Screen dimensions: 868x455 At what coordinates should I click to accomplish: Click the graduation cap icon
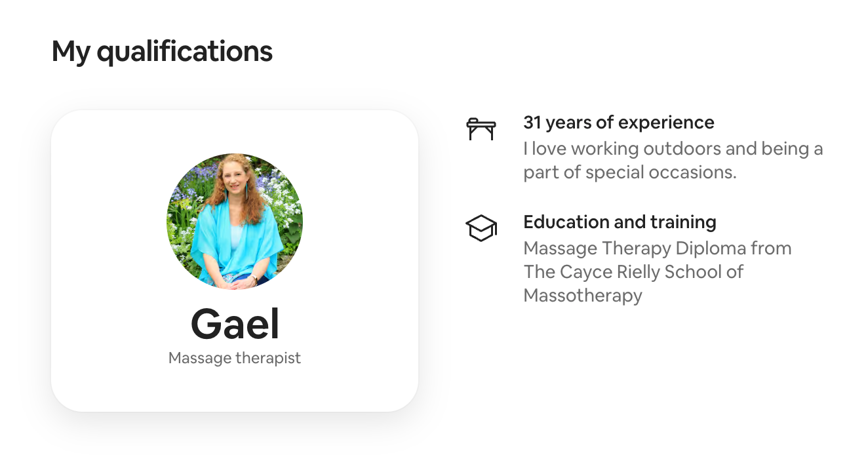click(481, 228)
